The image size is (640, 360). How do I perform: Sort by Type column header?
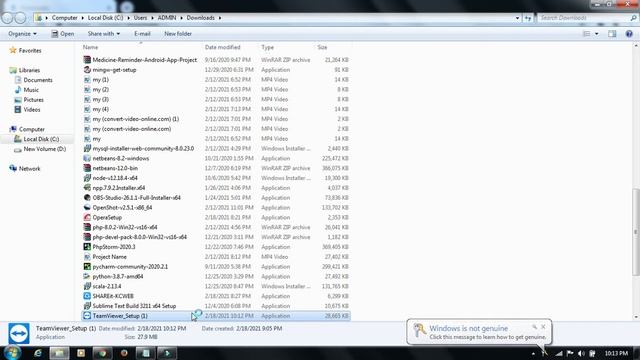(267, 47)
